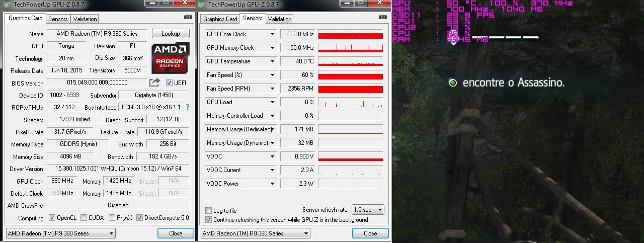This screenshot has width=644, height=243.
Task: Toggle Continue refreshing in background checkbox
Action: click(209, 219)
